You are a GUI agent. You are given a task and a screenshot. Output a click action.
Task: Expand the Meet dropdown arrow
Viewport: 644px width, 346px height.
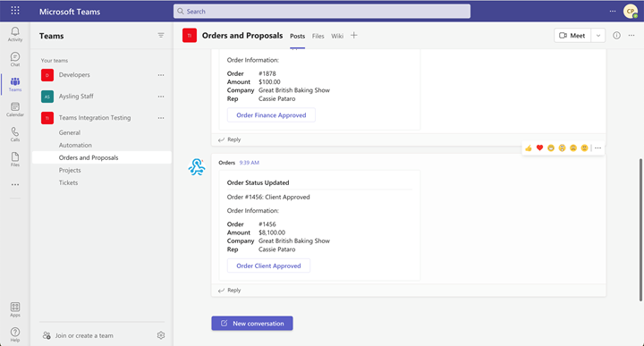tap(598, 36)
